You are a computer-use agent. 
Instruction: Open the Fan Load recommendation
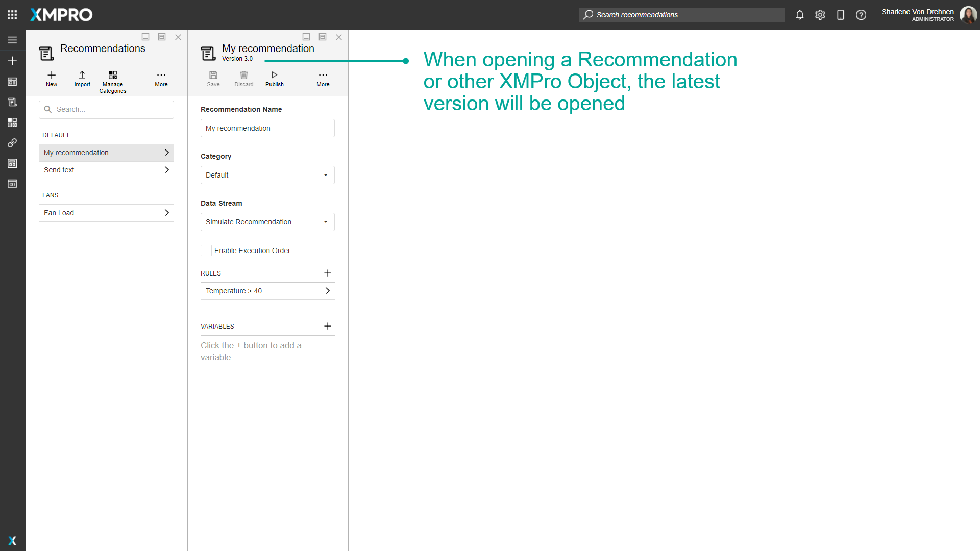point(106,213)
